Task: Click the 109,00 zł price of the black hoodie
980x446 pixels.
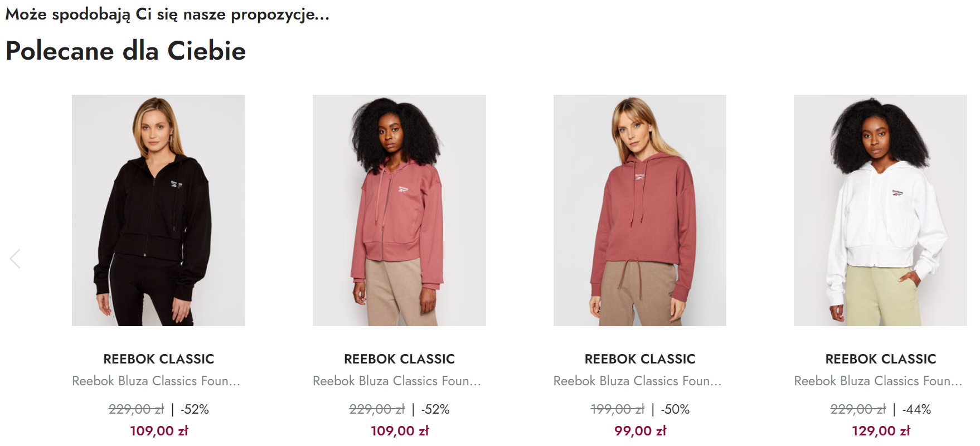Action: click(x=159, y=431)
